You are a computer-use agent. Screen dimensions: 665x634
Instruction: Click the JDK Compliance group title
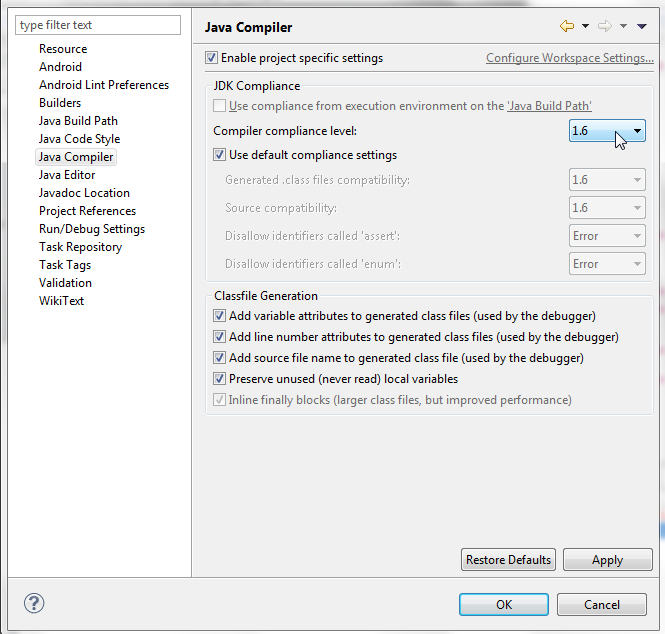[x=257, y=86]
